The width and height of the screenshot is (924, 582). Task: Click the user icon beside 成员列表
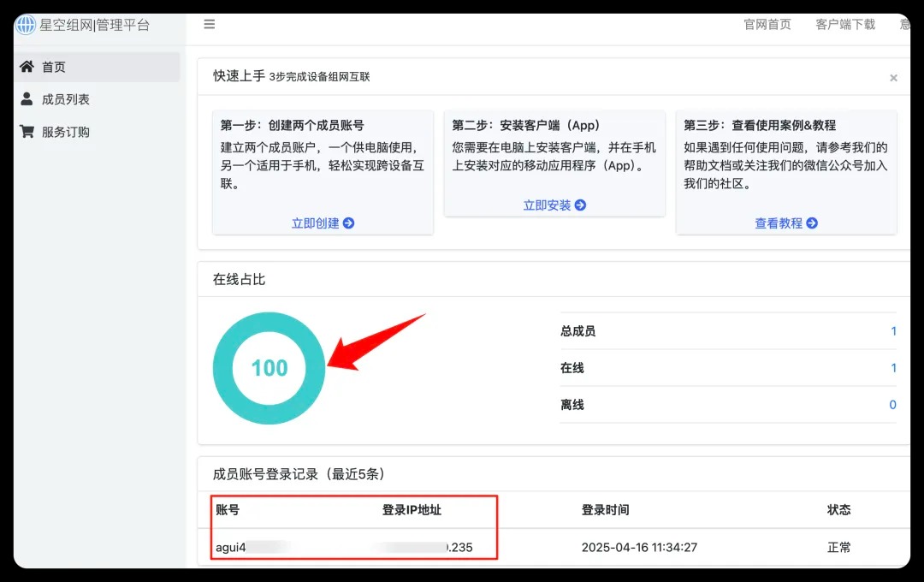27,99
